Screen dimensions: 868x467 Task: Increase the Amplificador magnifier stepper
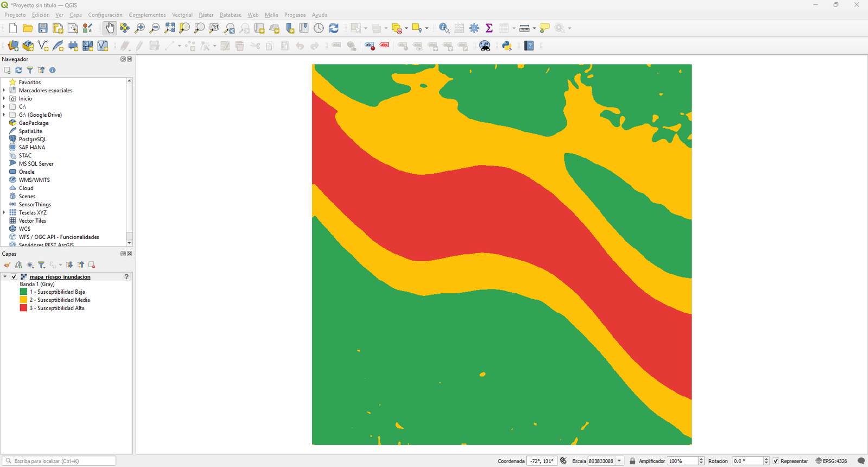[x=701, y=459]
